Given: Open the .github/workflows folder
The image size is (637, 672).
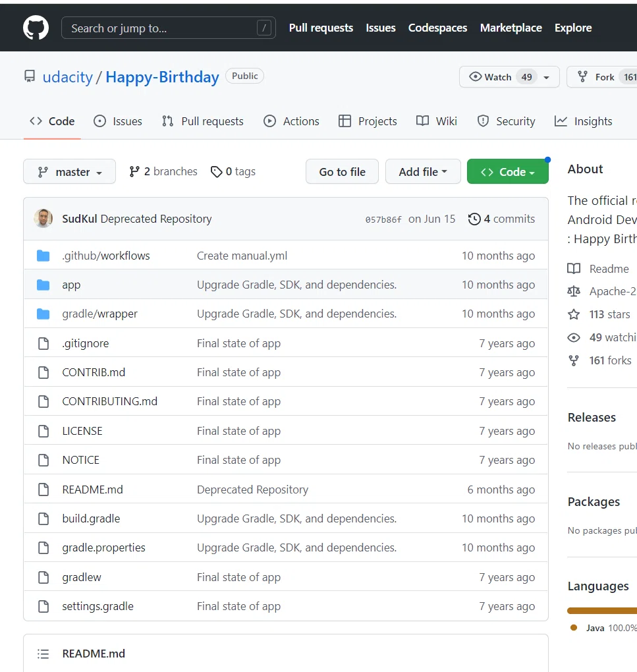Looking at the screenshot, I should [106, 256].
